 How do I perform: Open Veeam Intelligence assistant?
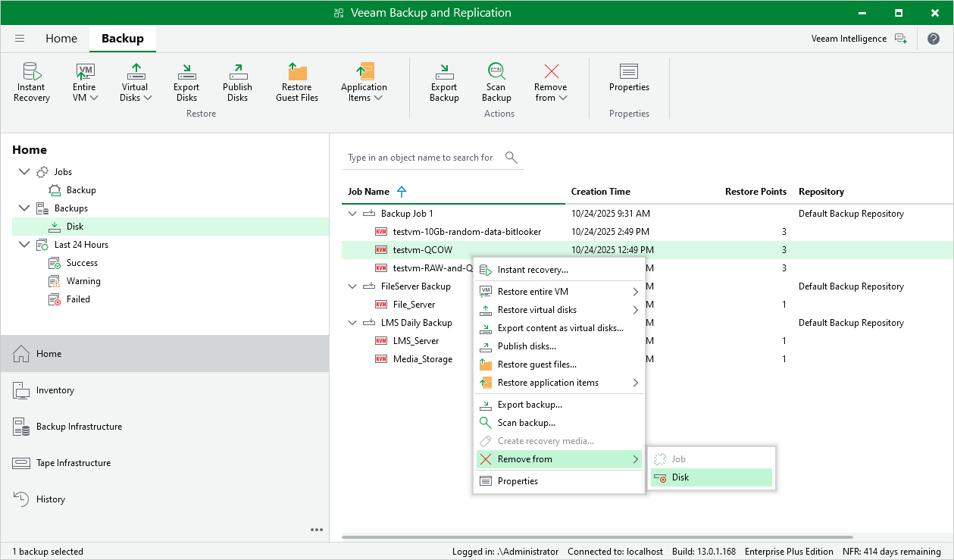click(x=859, y=39)
